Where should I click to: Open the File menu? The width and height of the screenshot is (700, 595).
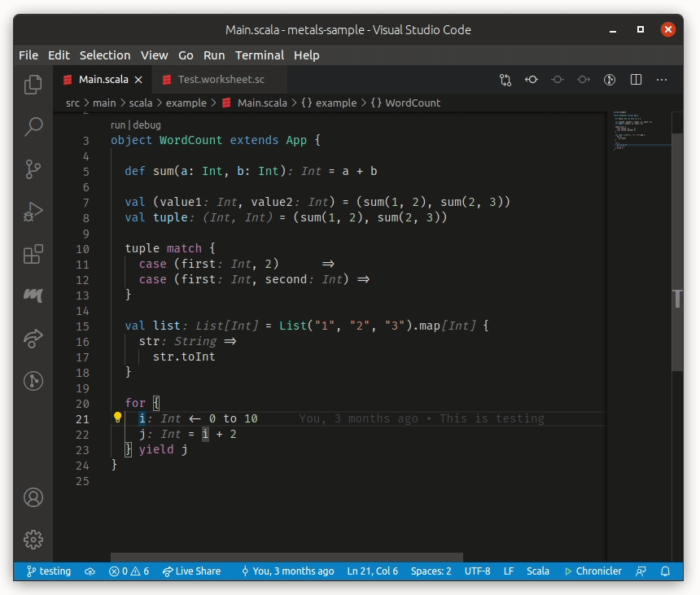pos(28,55)
